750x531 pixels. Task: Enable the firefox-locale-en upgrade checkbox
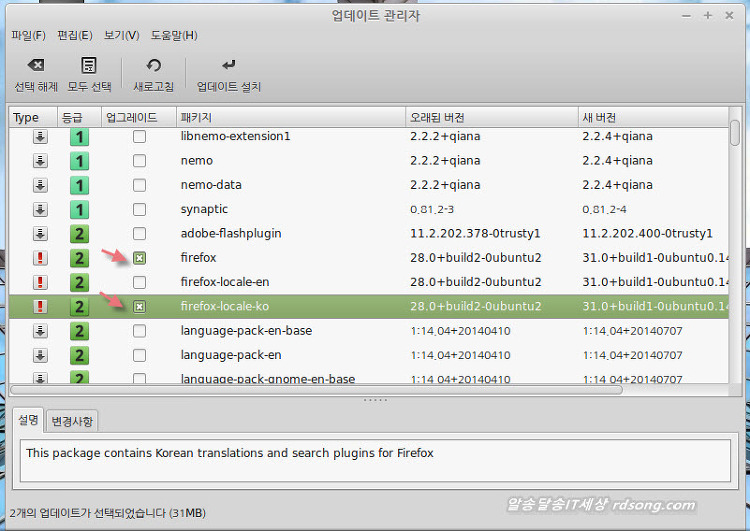pos(140,282)
